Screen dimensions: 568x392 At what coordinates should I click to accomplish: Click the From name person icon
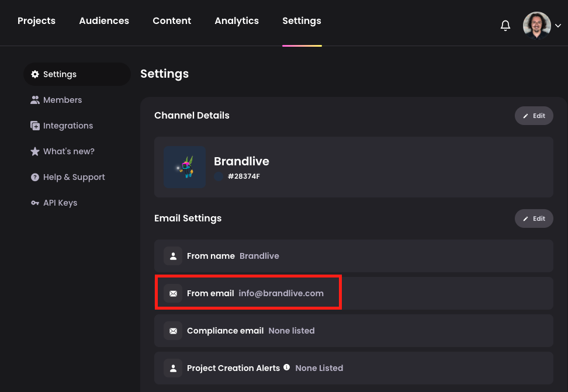coord(173,256)
